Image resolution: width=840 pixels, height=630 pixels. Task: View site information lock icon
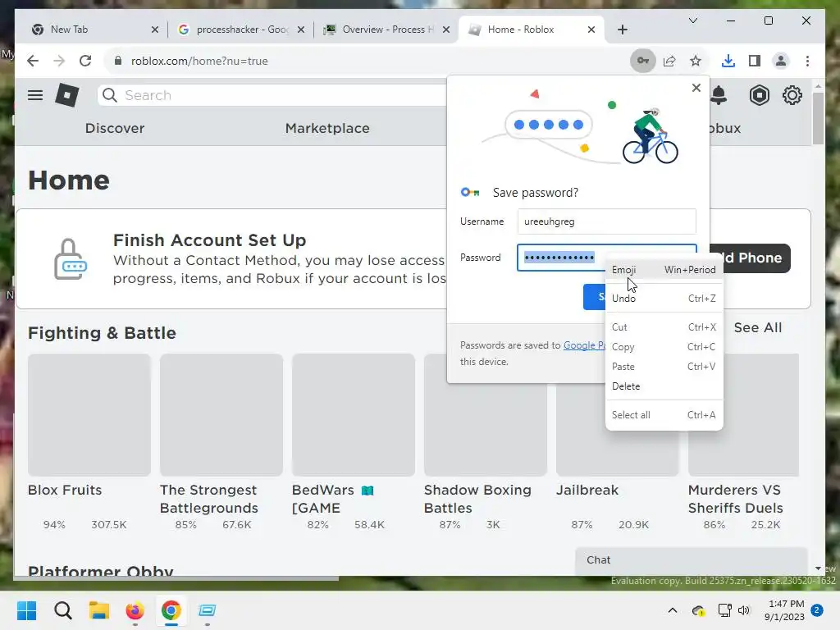click(118, 61)
